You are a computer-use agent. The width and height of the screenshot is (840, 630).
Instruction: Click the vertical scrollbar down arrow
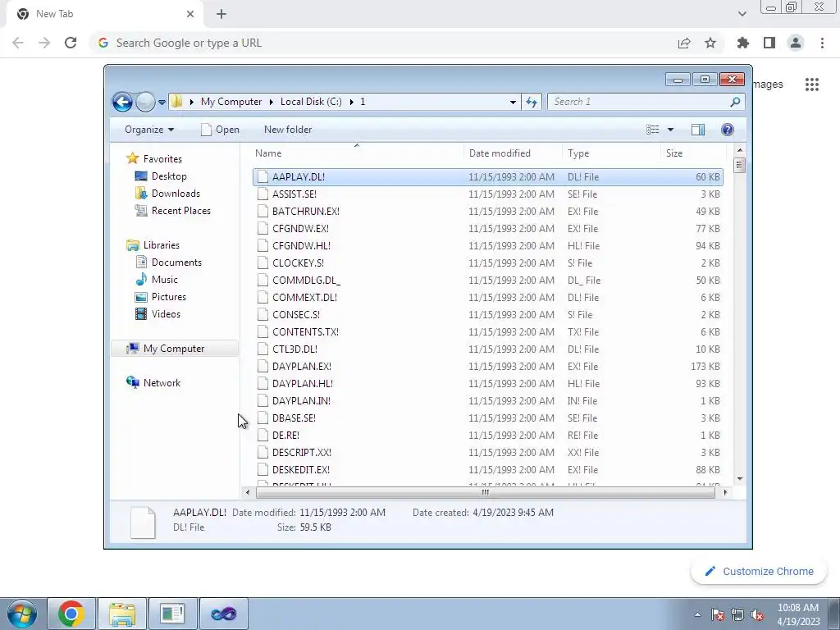740,478
